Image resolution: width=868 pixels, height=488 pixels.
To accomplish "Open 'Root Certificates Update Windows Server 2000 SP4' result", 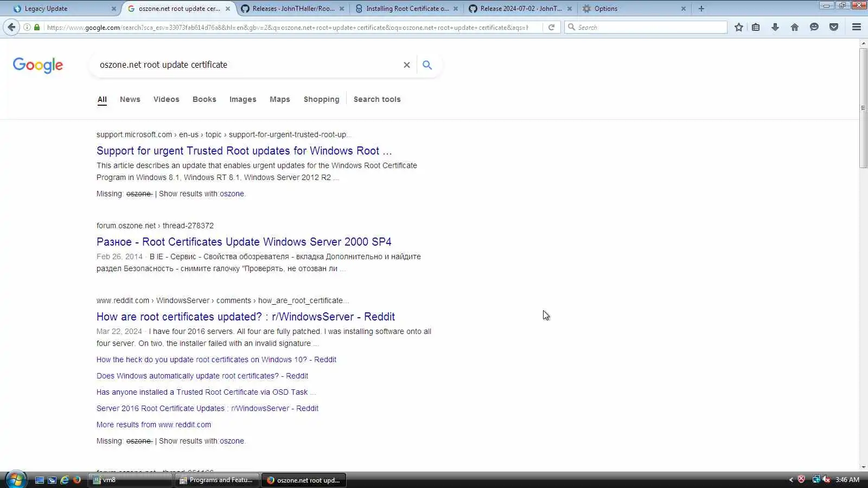I will (x=244, y=242).
